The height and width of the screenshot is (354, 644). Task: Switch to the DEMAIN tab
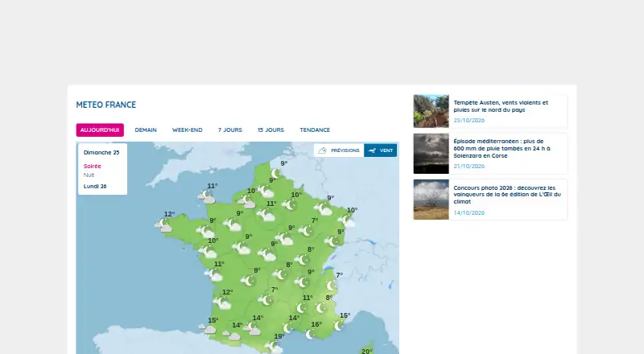tap(146, 130)
